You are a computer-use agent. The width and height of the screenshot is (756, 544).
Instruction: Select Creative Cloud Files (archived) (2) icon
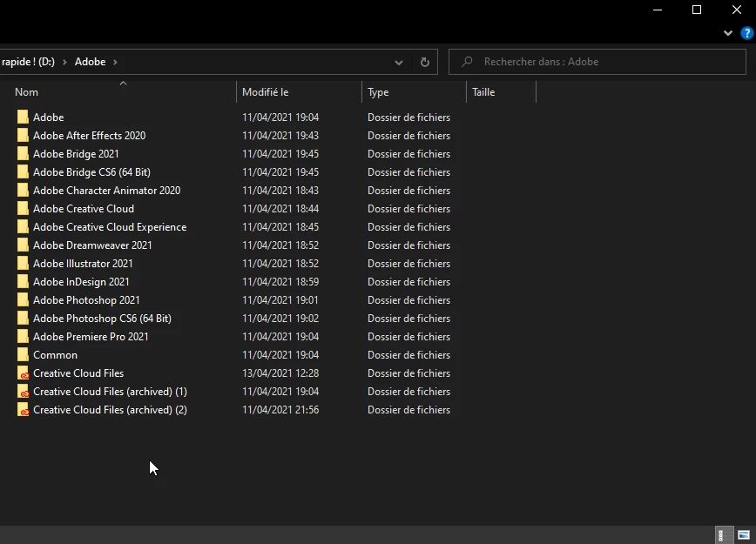click(23, 410)
